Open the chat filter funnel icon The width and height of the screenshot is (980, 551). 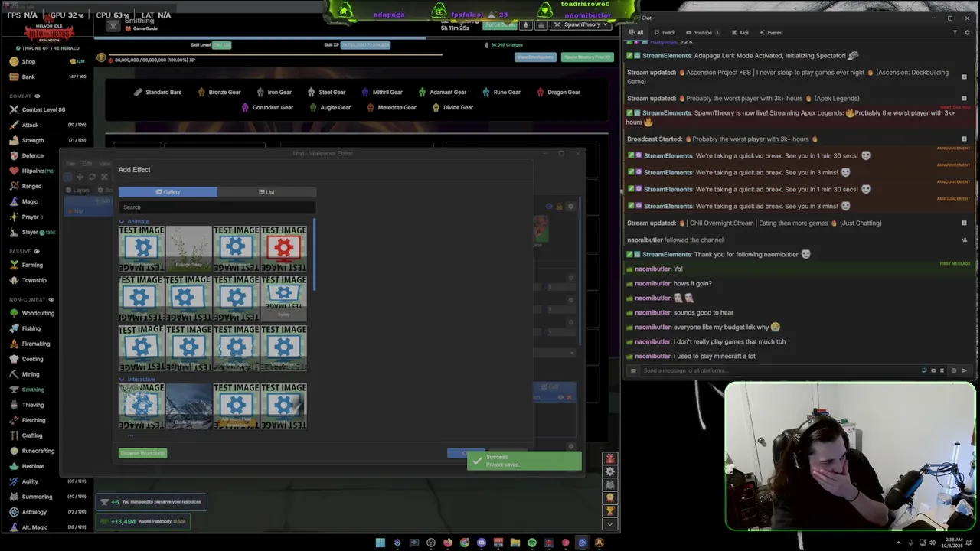955,32
